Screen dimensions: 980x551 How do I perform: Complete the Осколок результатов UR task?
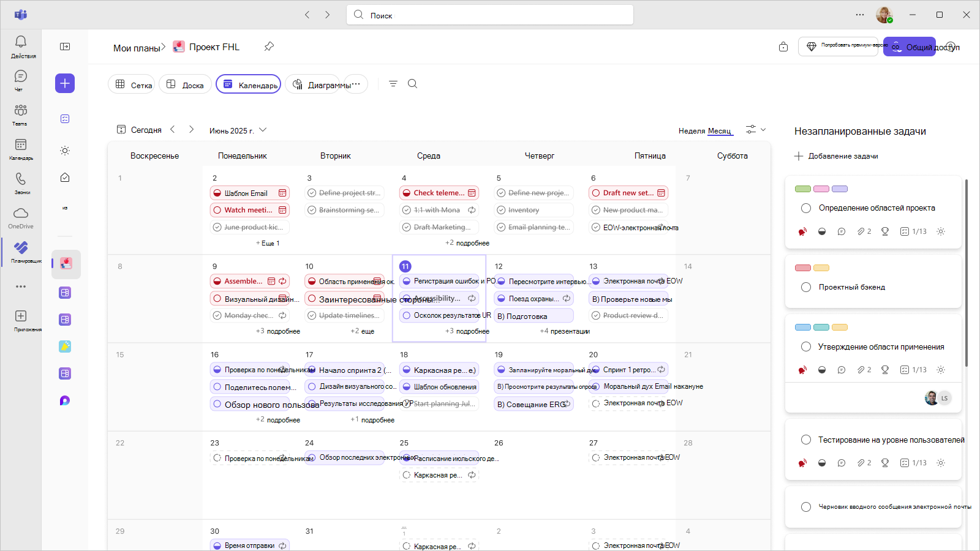click(407, 316)
